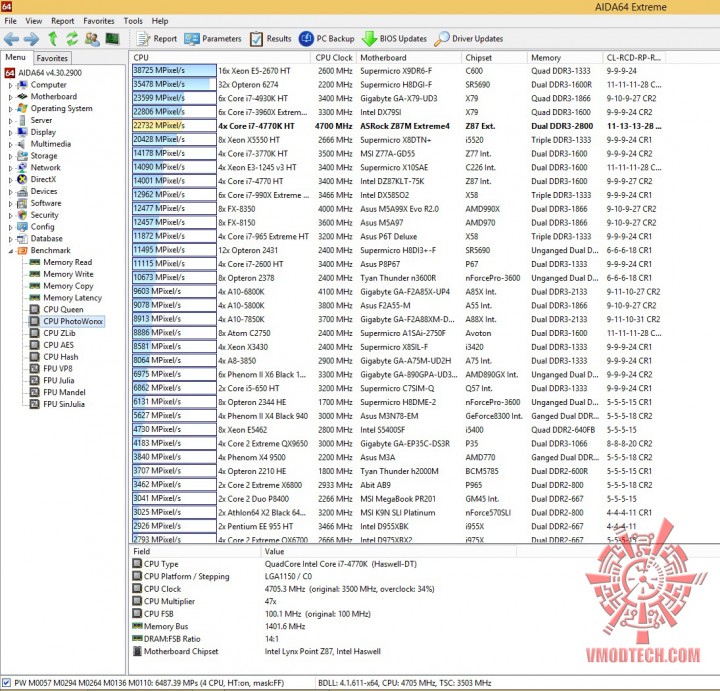Open the users manage icon in toolbar
The height and width of the screenshot is (691, 720).
tap(92, 39)
